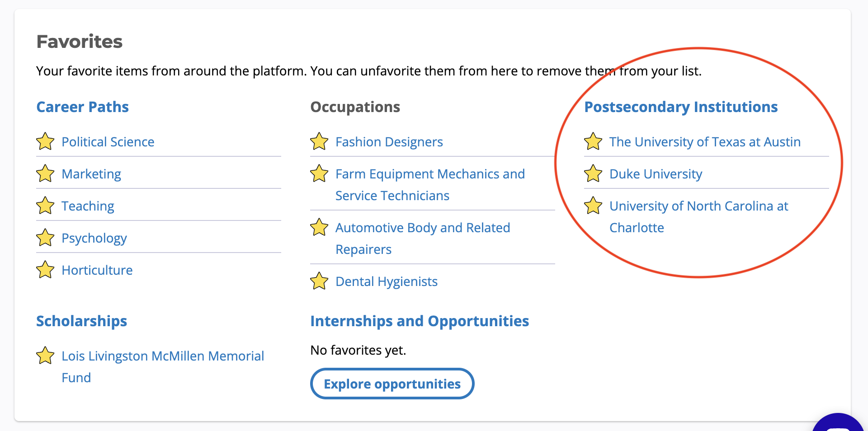Open the chat widget bubble

click(839, 424)
